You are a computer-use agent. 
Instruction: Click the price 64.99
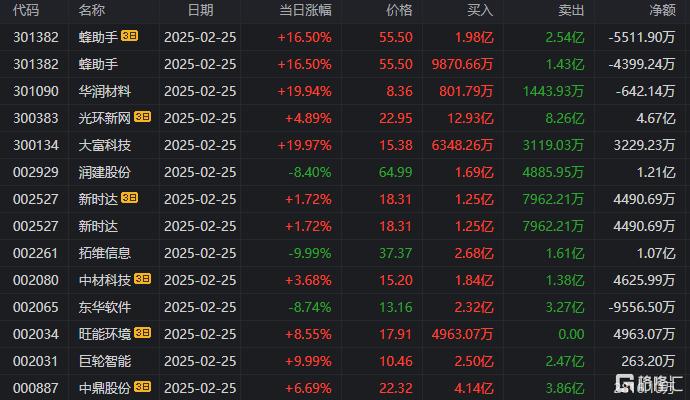click(x=396, y=172)
